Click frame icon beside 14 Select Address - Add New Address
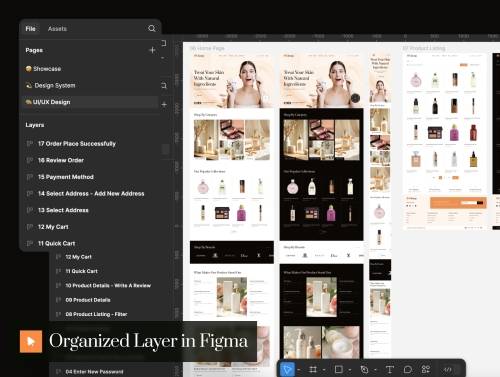 coord(30,194)
